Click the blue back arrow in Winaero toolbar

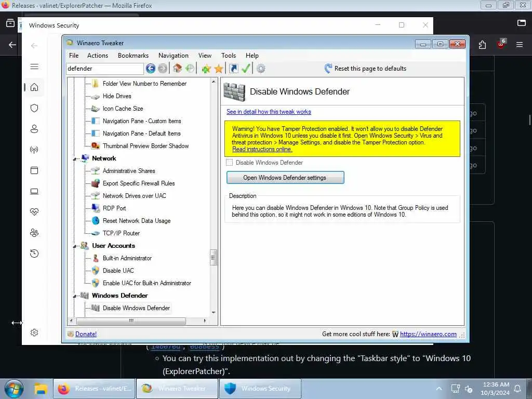pyautogui.click(x=151, y=69)
